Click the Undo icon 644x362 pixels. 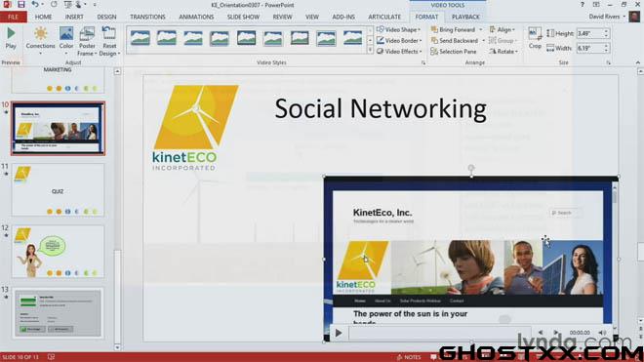coord(35,5)
